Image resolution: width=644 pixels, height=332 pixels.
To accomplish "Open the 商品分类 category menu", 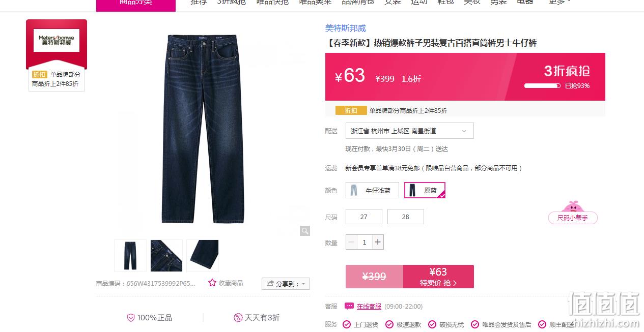I will [x=136, y=3].
